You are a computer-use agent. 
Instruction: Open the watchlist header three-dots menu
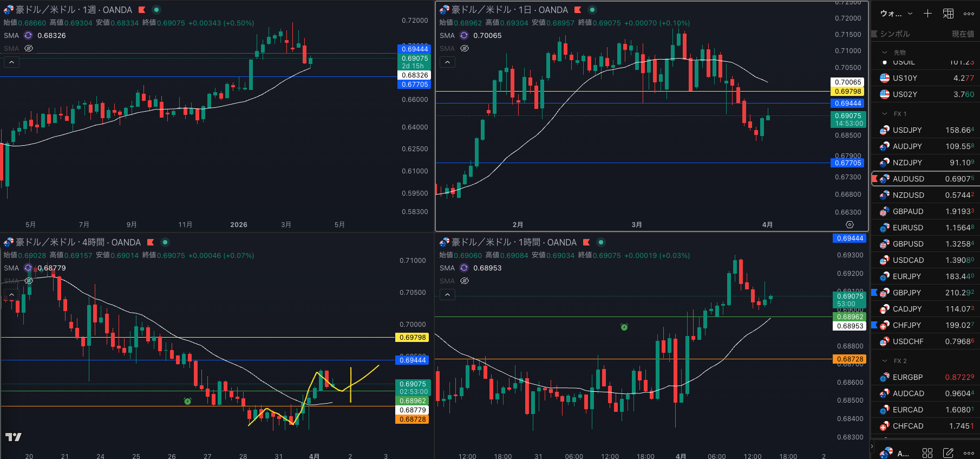[x=969, y=14]
